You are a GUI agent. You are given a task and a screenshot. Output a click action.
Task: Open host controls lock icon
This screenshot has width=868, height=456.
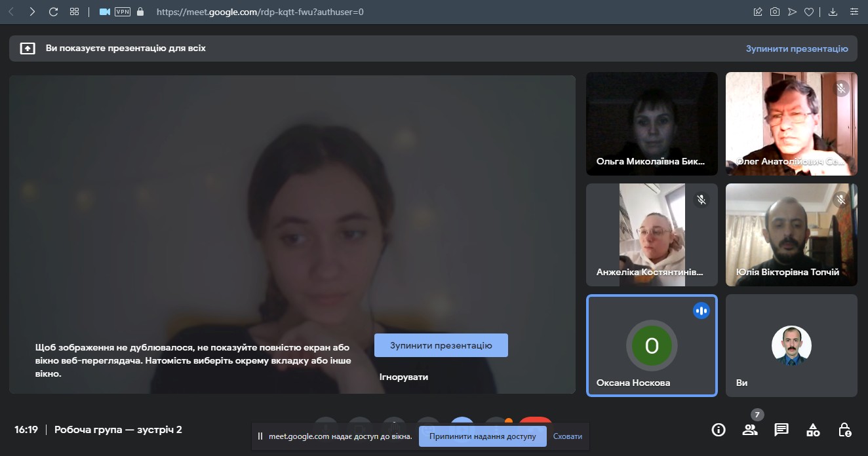click(x=845, y=430)
